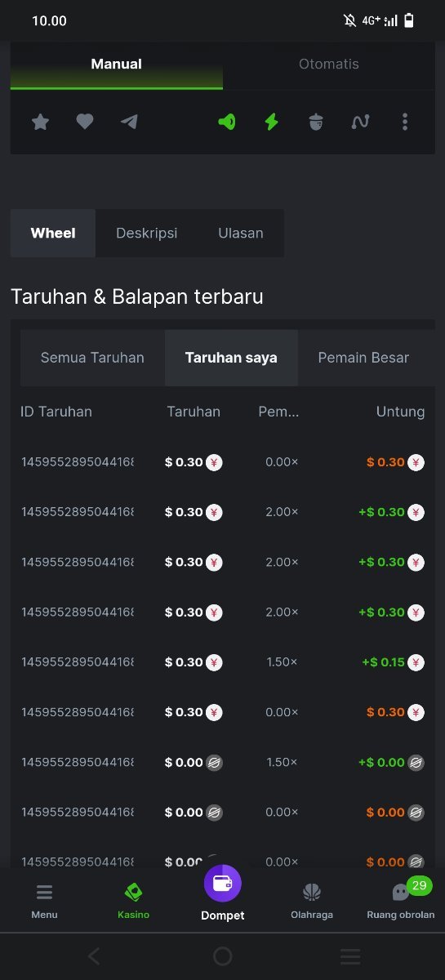Image resolution: width=445 pixels, height=980 pixels.
Task: Open the Ulasan reviews tab
Action: [241, 234]
